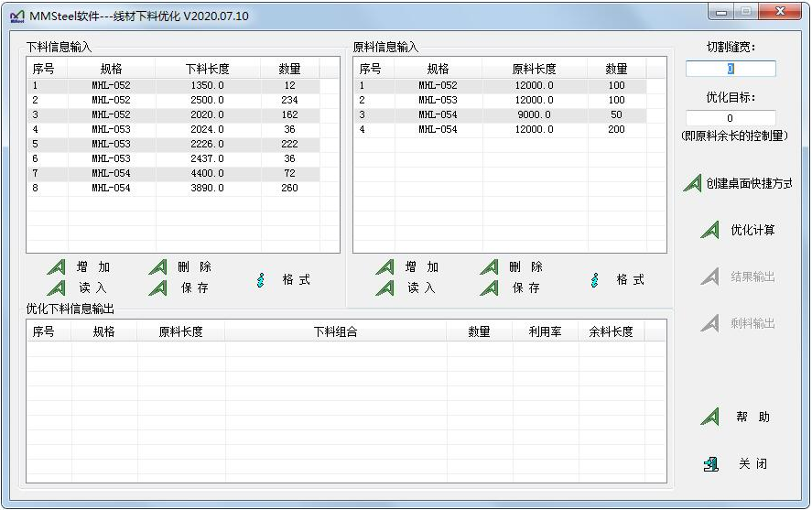
Task: Select cutting row with length 2024.0
Action: 174,129
